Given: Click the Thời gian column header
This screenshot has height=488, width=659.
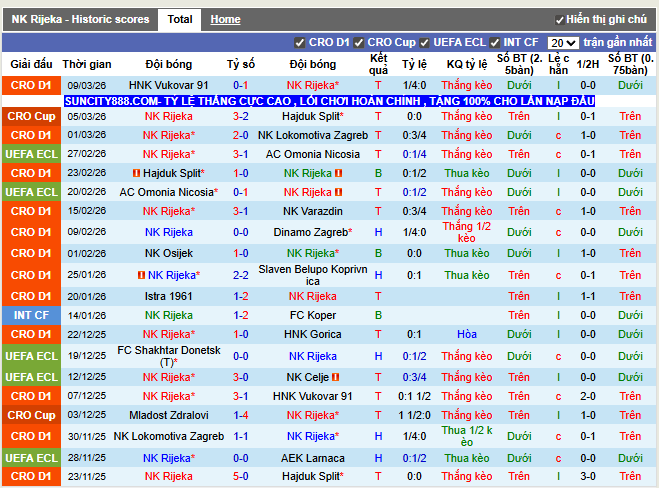Looking at the screenshot, I should pos(87,64).
